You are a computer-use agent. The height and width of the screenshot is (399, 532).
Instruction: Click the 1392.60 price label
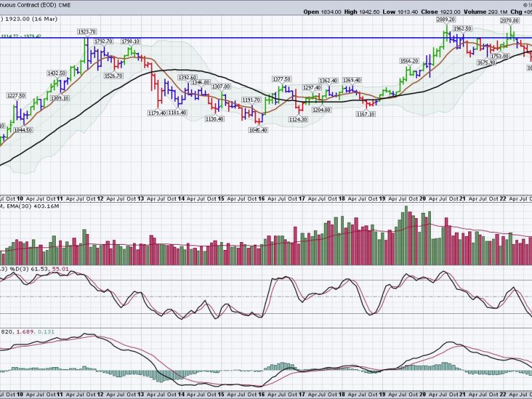click(188, 77)
